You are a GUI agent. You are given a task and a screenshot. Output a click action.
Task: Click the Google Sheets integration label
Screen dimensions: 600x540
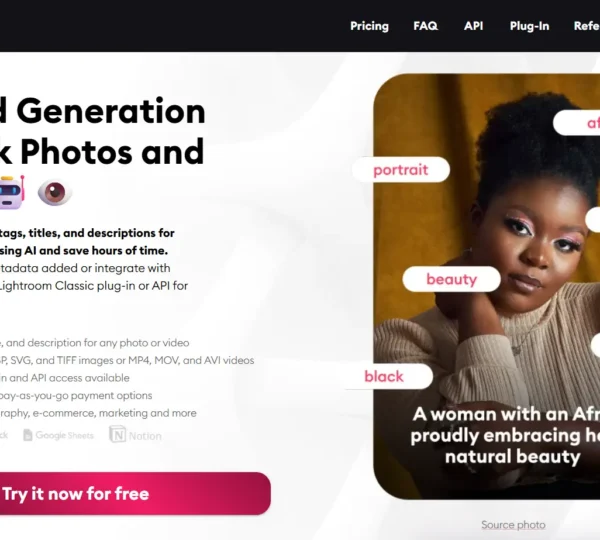[x=64, y=435]
